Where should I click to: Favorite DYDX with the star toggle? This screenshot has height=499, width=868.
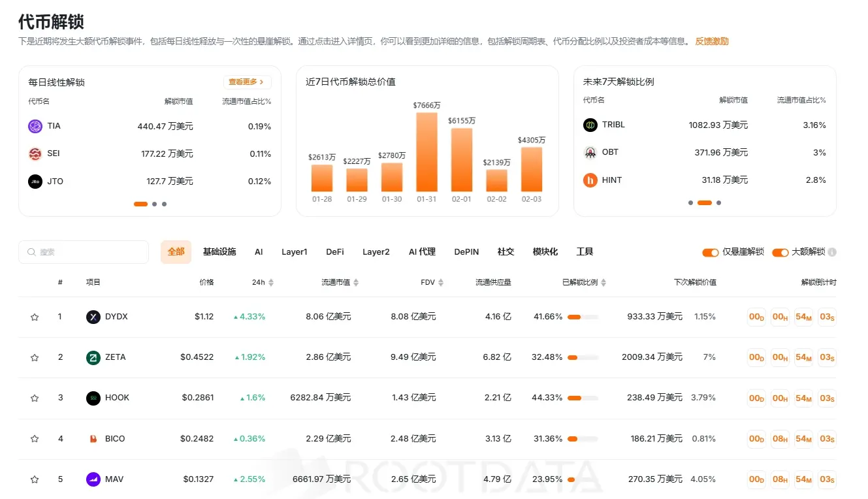[x=35, y=317]
